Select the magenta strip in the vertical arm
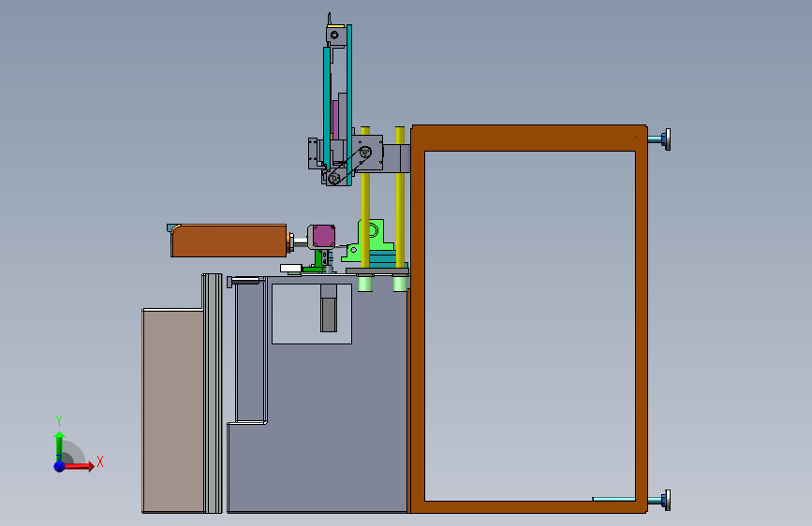This screenshot has width=812, height=526. pyautogui.click(x=335, y=120)
